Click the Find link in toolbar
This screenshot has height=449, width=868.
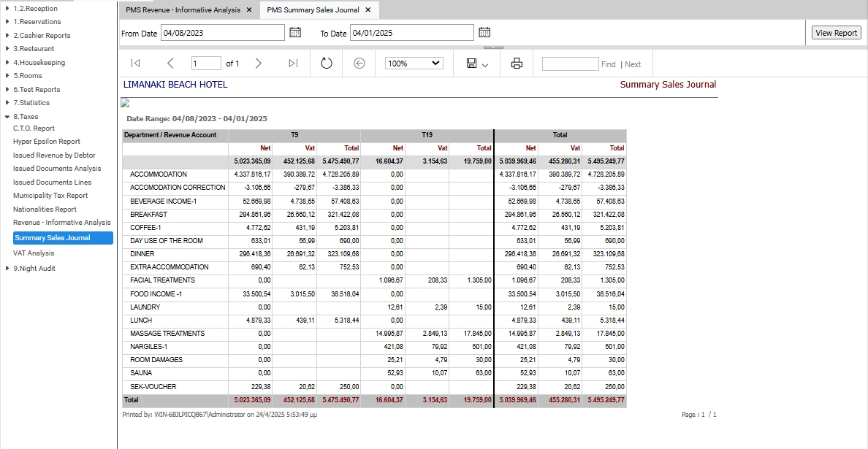point(609,64)
